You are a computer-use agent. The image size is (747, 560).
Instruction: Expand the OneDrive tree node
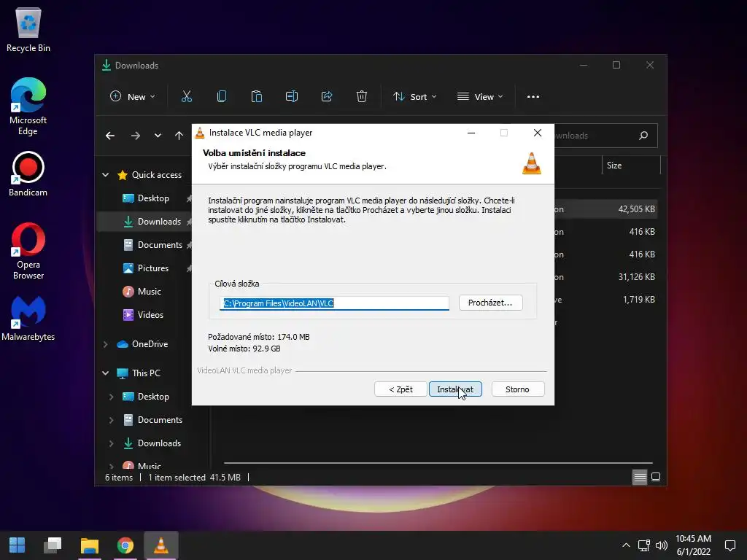click(105, 344)
